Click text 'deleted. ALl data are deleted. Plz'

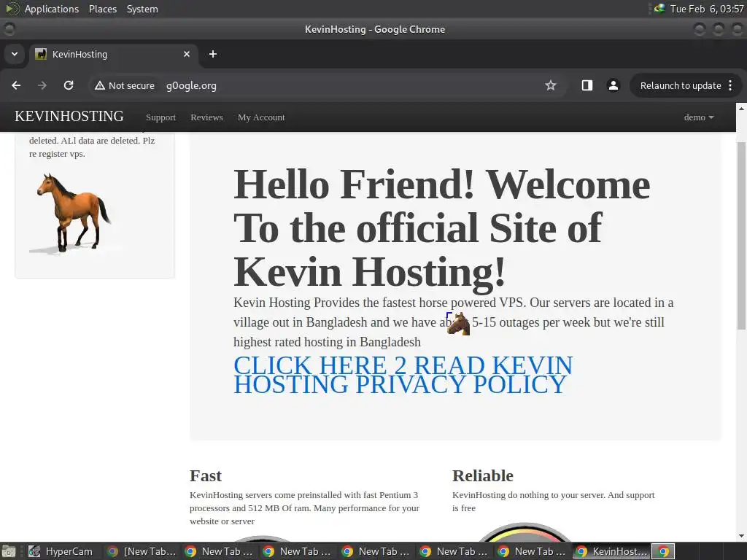(x=92, y=141)
